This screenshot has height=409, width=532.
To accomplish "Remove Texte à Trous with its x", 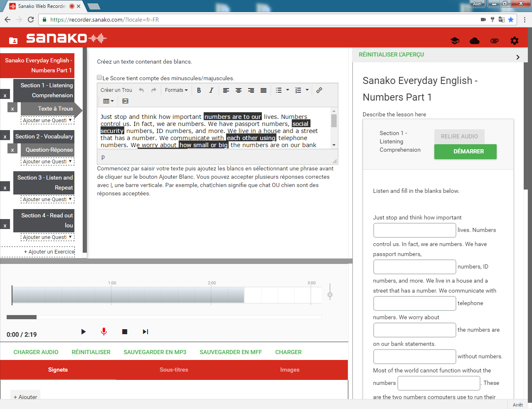I will (12, 109).
